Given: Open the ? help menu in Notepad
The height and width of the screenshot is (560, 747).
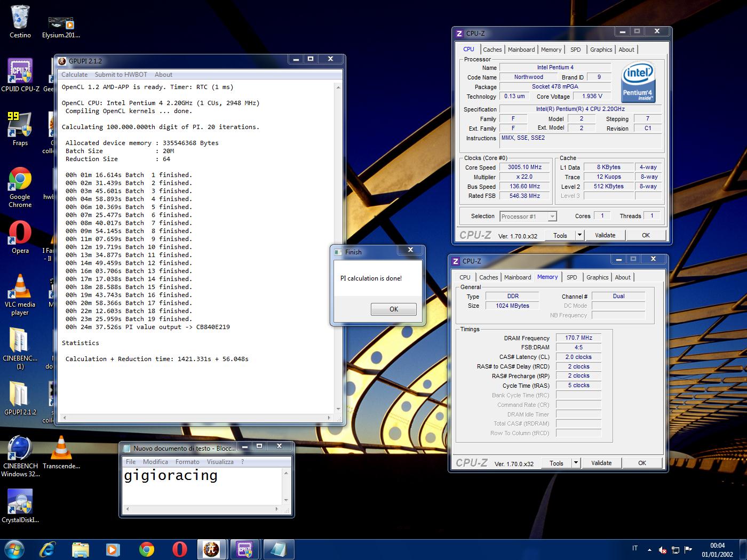Looking at the screenshot, I should pos(242,462).
